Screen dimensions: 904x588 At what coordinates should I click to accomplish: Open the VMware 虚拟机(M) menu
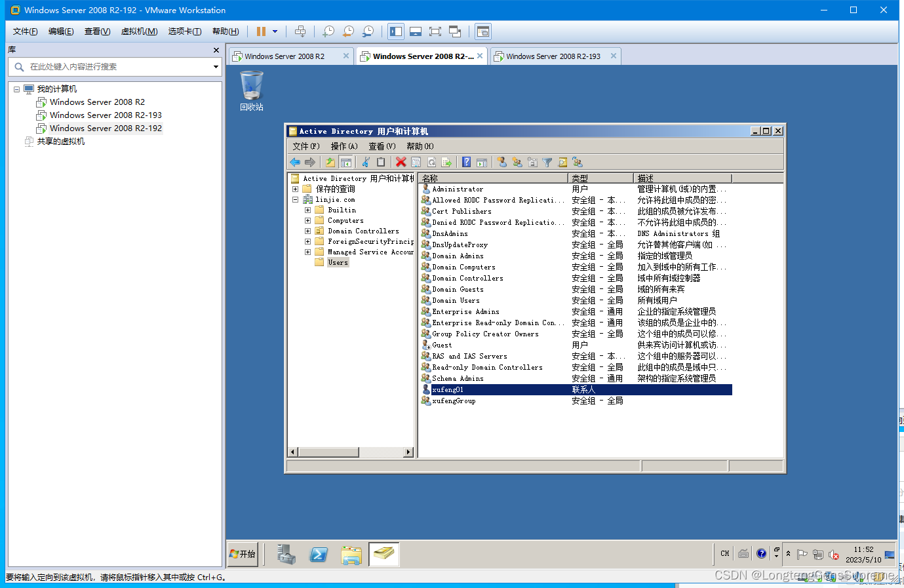point(140,31)
